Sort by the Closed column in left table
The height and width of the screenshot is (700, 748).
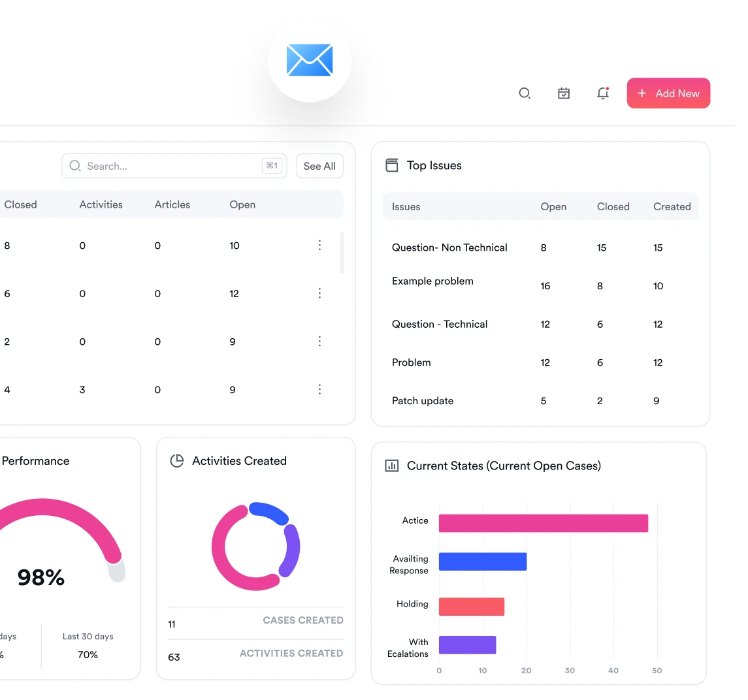tap(20, 204)
